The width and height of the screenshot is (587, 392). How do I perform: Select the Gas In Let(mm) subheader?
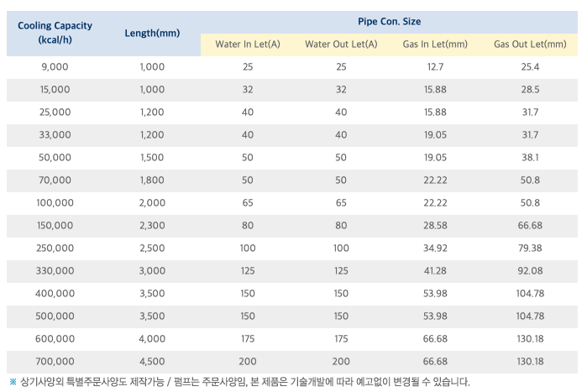(435, 44)
